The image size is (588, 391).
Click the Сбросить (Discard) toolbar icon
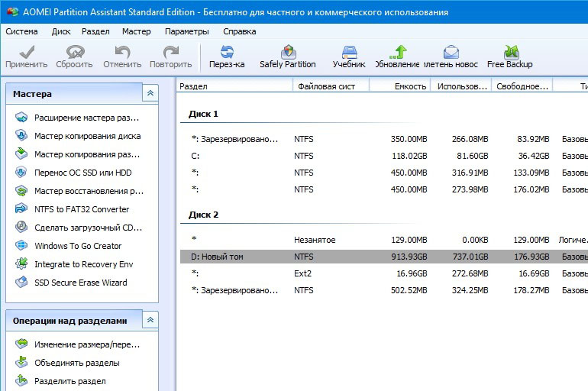tap(75, 52)
